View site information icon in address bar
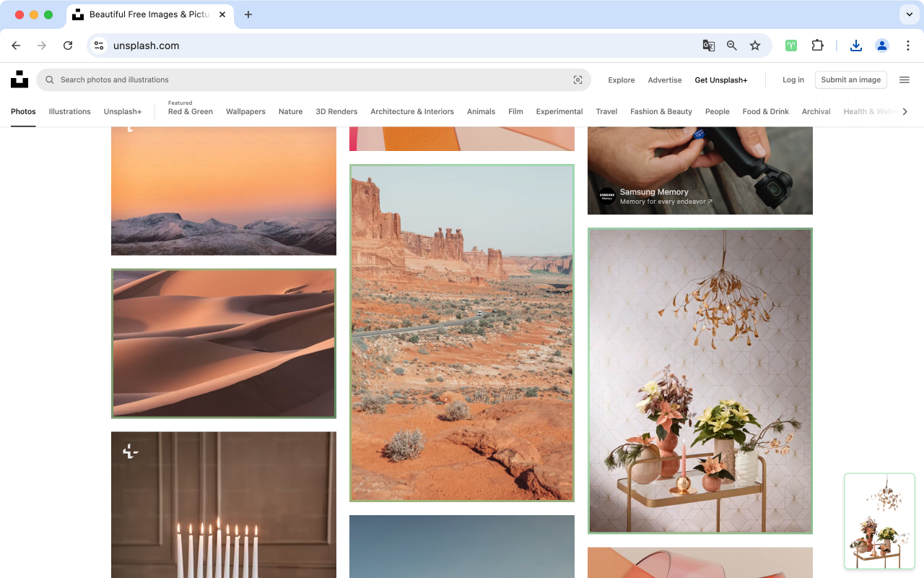The image size is (924, 578). coord(100,46)
